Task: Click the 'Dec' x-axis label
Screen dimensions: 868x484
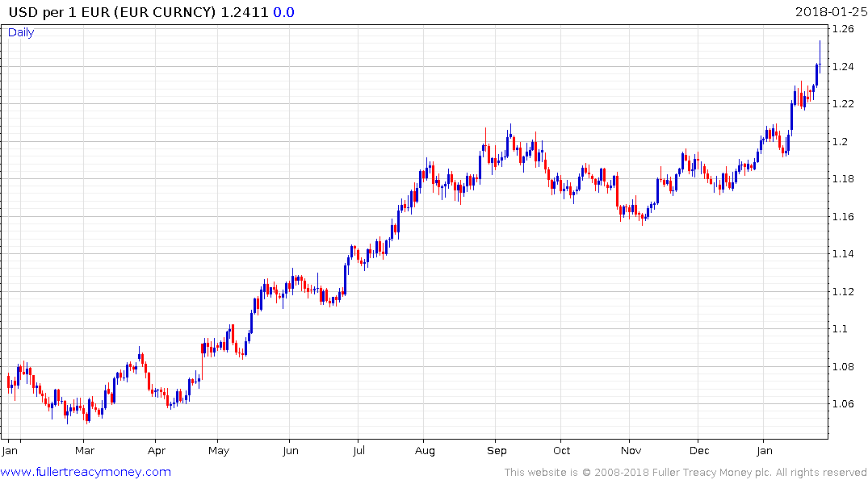Action: tap(699, 451)
